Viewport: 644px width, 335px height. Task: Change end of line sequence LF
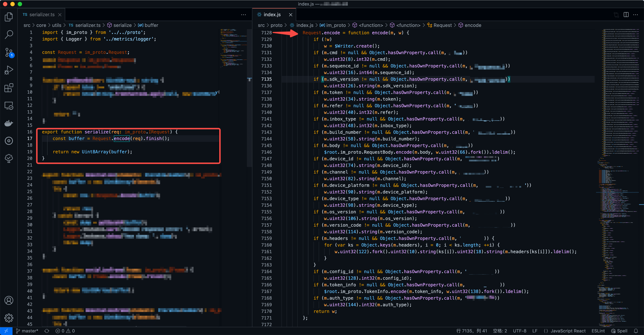coord(535,331)
